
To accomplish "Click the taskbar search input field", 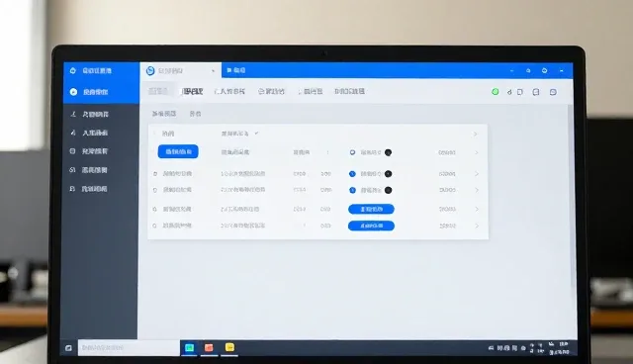I will coord(129,348).
